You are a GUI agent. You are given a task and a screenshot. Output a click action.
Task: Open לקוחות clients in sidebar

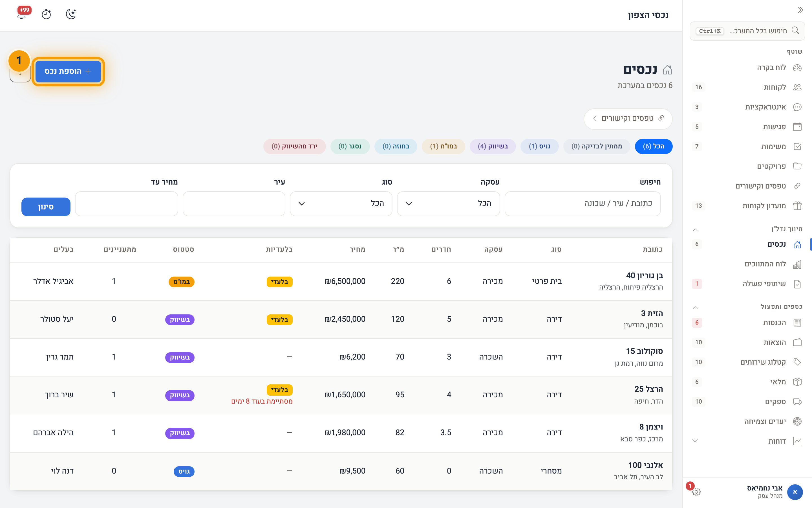coord(747,87)
